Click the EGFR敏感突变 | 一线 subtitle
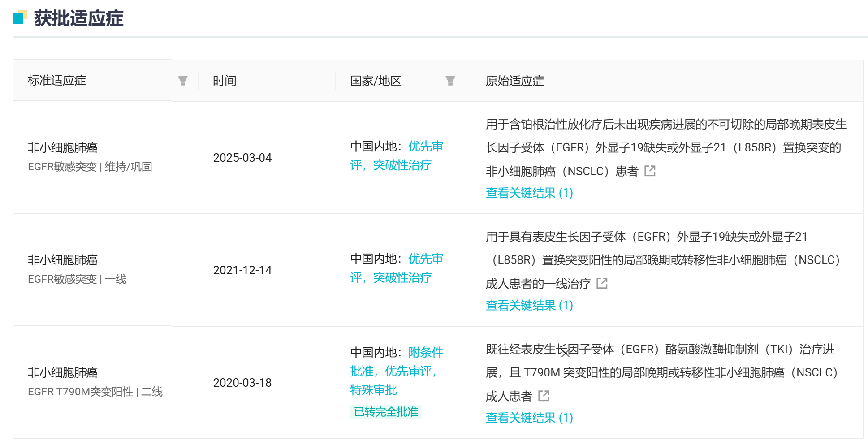 click(77, 279)
